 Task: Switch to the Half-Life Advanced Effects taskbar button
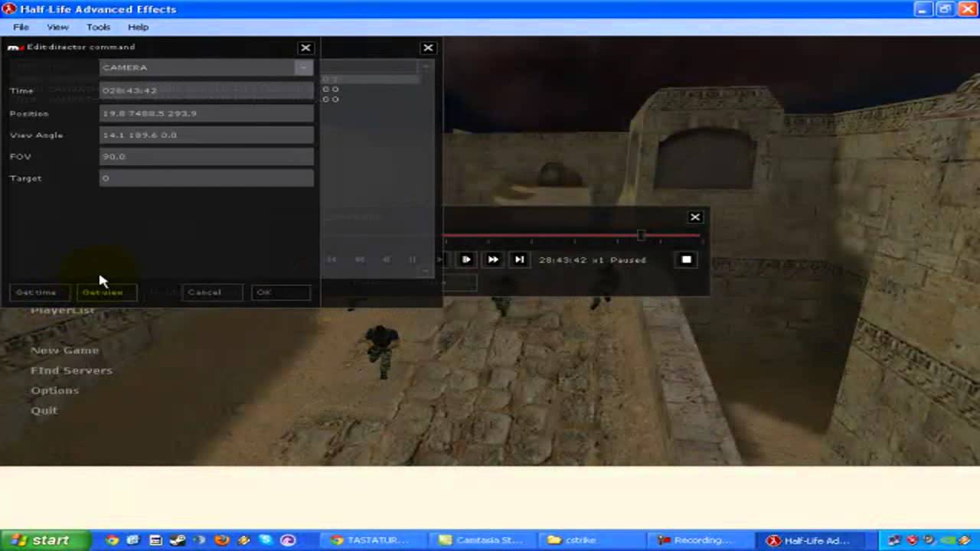click(x=808, y=540)
